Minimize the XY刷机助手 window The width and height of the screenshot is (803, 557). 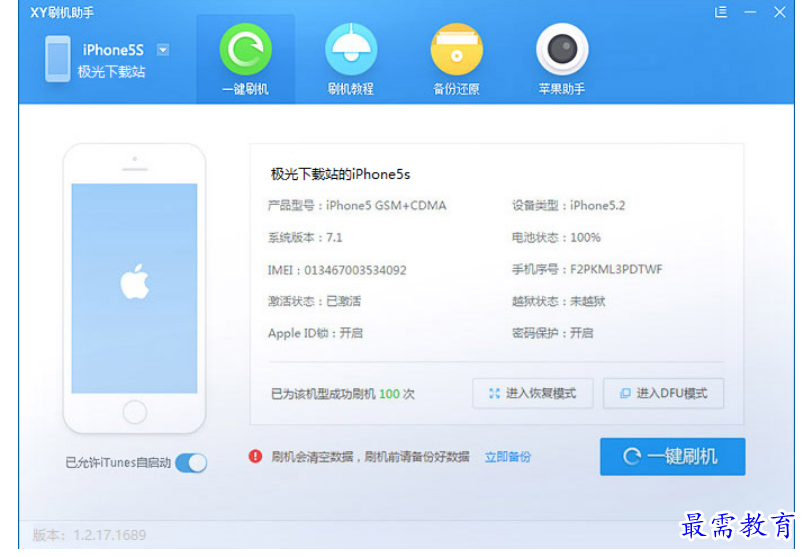point(750,12)
